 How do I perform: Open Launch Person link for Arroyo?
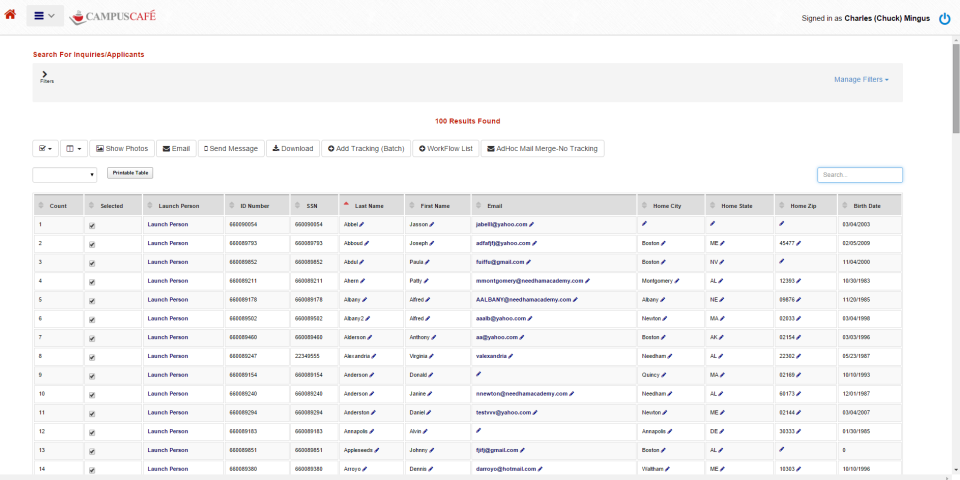[168, 469]
